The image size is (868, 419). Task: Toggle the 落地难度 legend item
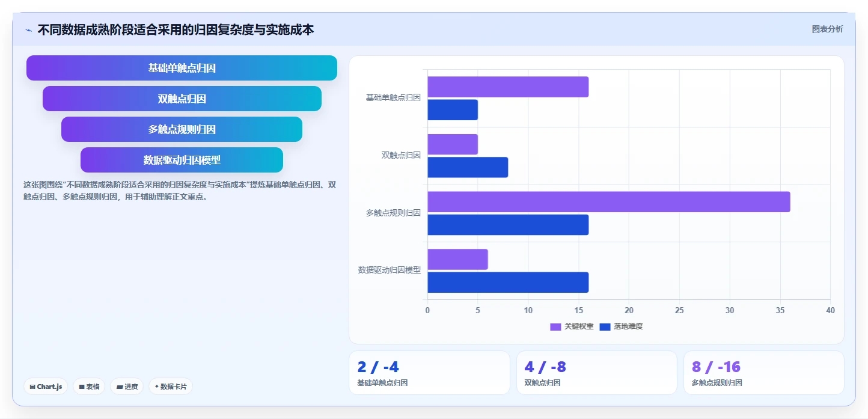621,326
